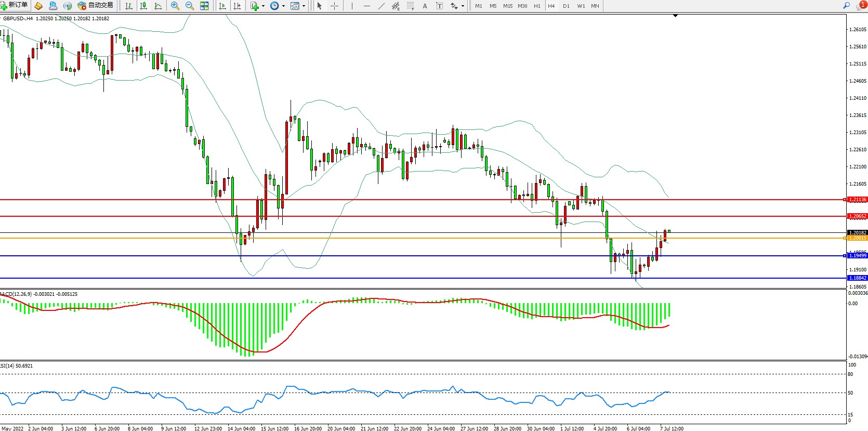Viewport: 868px width, 431px height.
Task: Toggle chart shift to the end
Action: coord(237,6)
